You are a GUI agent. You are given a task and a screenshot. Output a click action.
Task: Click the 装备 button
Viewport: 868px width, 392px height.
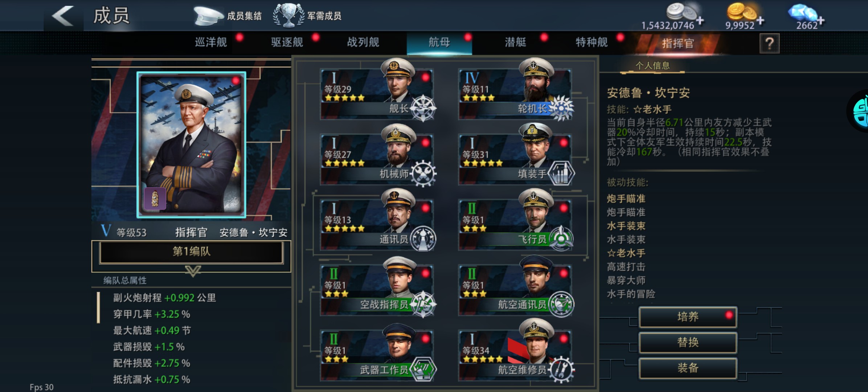pos(688,368)
